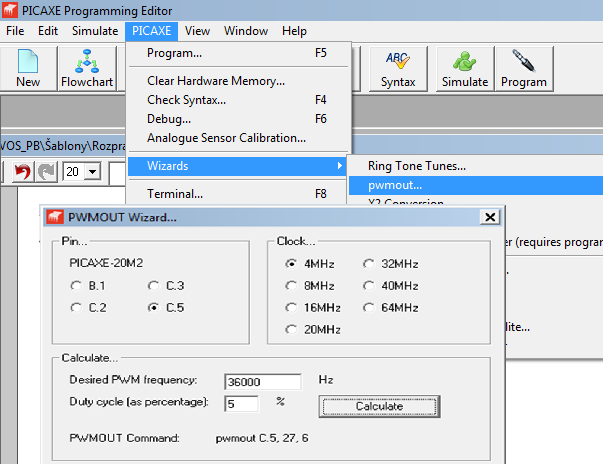Select pin C.3 radio button
Image resolution: width=603 pixels, height=464 pixels.
[x=153, y=286]
